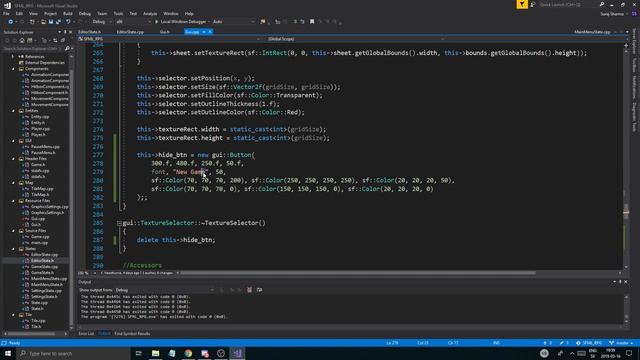Open File Explorer from the taskbar
The width and height of the screenshot is (640, 360).
(x=156, y=353)
